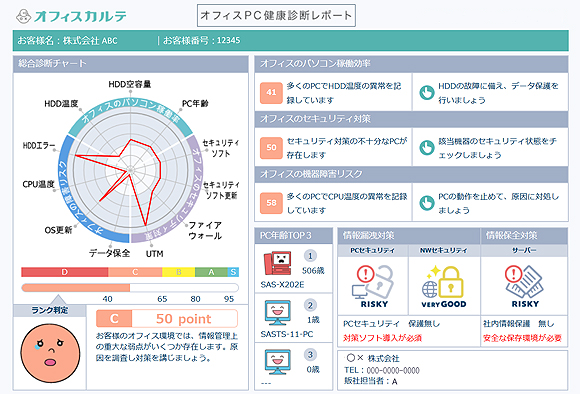This screenshot has width=580, height=394.
Task: Open the オフィスのセキュリティ対策 section header
Action: click(411, 119)
